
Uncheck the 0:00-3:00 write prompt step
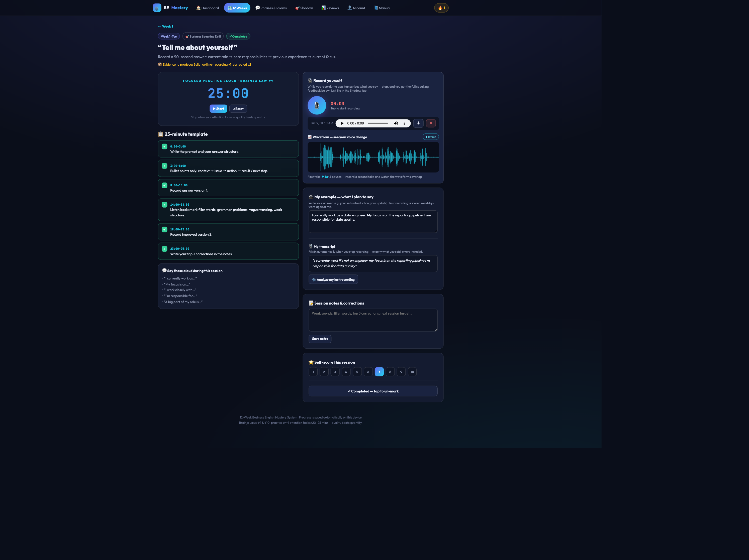click(164, 147)
